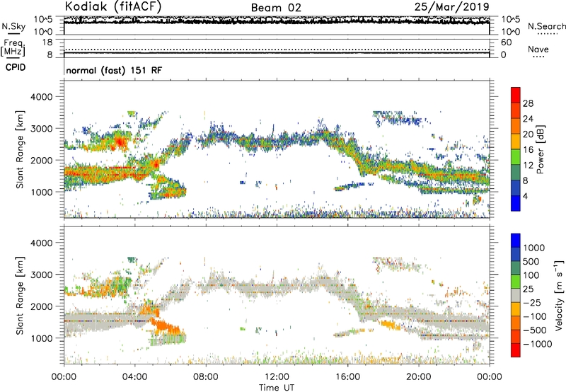
Task: Click the power panel 'Slant Range [km]' label
Action: [x=20, y=149]
